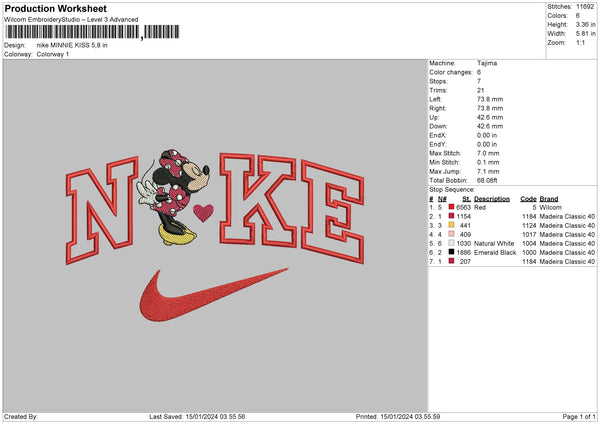Select the Trims value '21'
This screenshot has width=600, height=424.
(x=481, y=90)
